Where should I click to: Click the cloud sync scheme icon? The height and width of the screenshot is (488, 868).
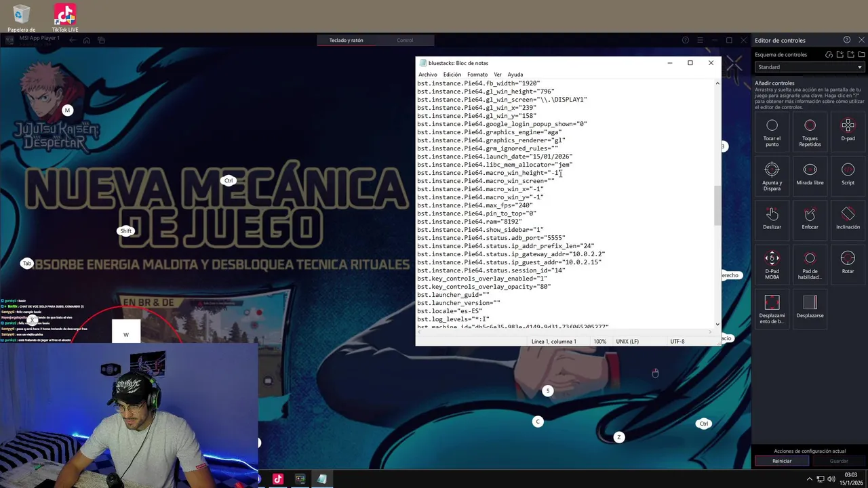pos(829,54)
